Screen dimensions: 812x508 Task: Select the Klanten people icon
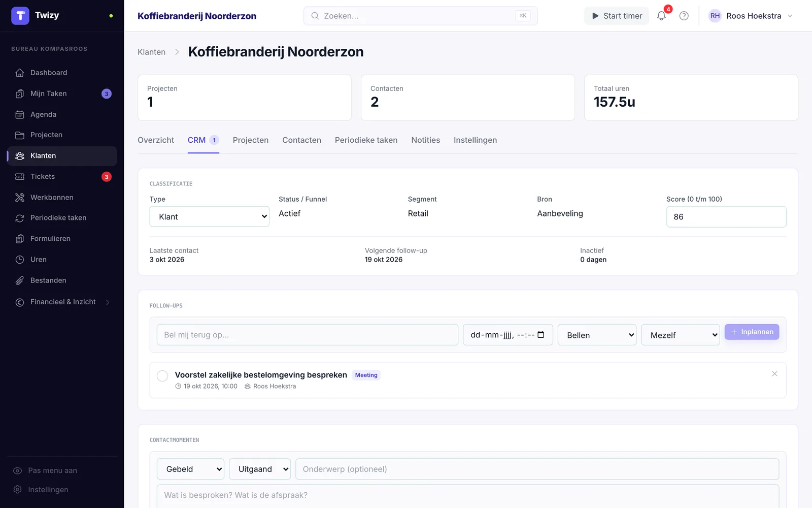(20, 156)
